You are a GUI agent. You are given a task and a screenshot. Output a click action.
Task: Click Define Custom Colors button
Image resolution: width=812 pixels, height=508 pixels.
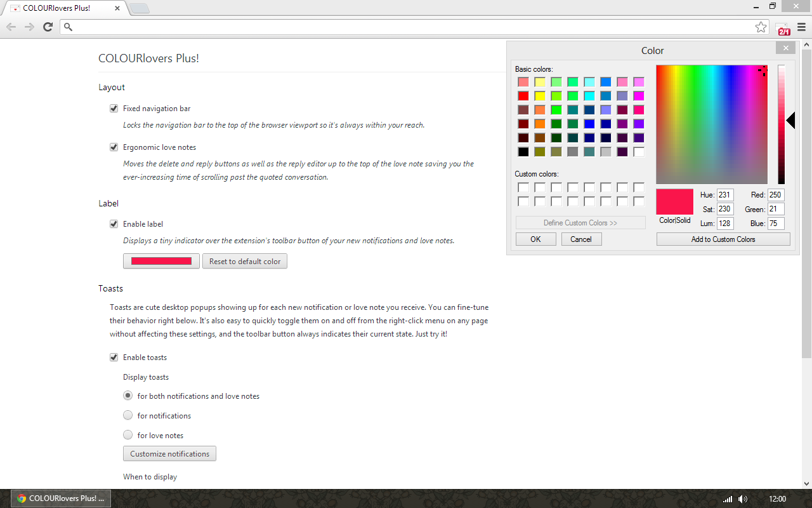click(x=580, y=223)
